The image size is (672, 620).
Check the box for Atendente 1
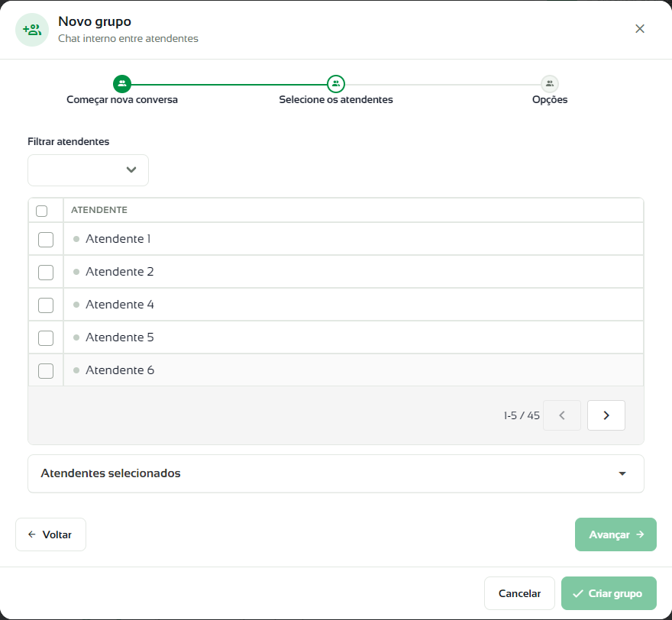[x=46, y=240]
